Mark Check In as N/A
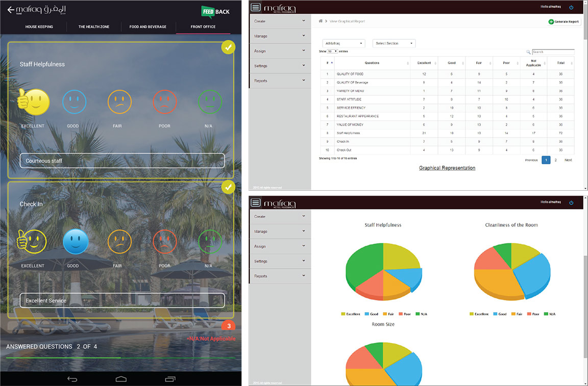 coord(210,241)
